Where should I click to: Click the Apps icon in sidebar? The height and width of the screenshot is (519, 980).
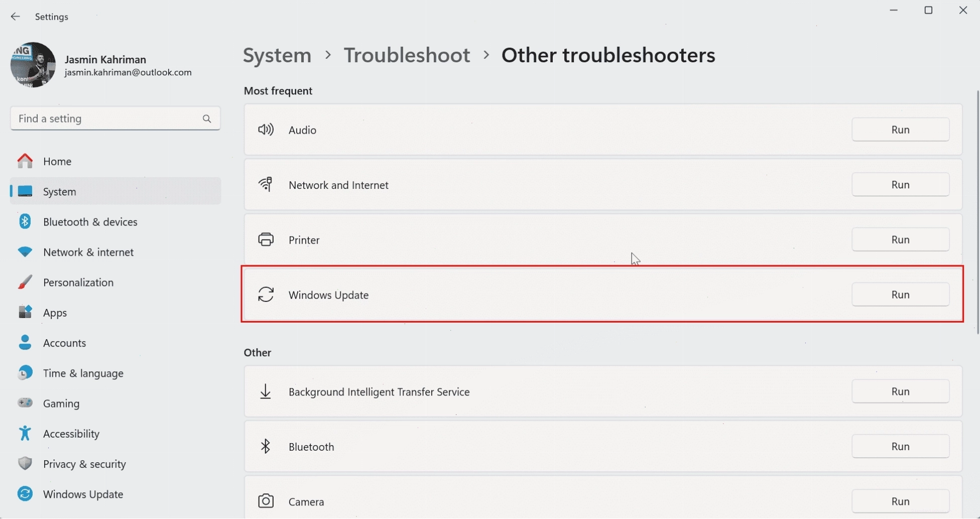(25, 313)
